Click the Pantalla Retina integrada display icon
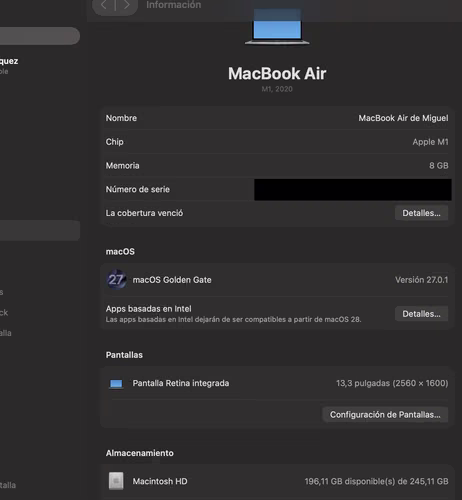462x500 pixels. point(116,384)
